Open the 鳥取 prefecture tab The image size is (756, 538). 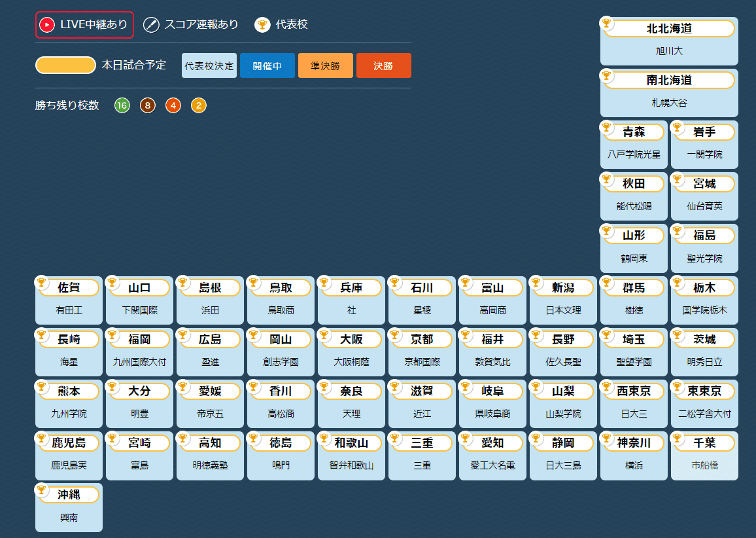pyautogui.click(x=281, y=288)
